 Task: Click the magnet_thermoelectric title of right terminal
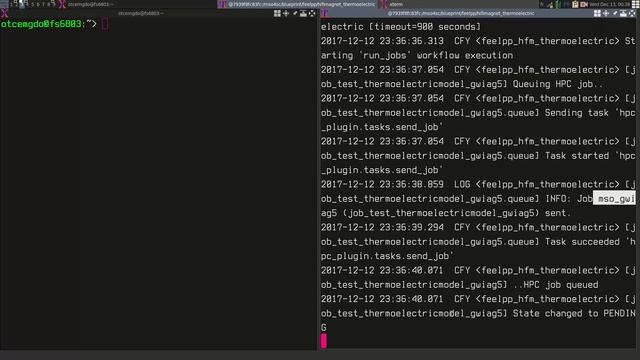coord(461,13)
